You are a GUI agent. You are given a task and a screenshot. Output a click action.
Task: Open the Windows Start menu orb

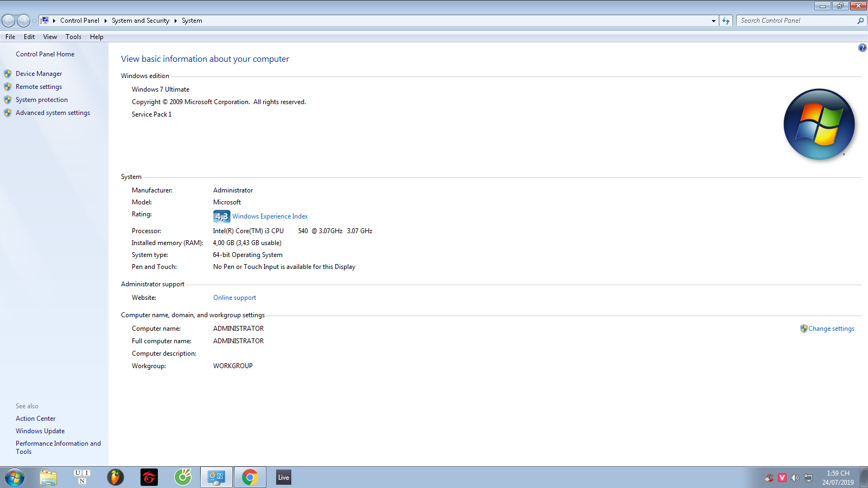pos(15,477)
